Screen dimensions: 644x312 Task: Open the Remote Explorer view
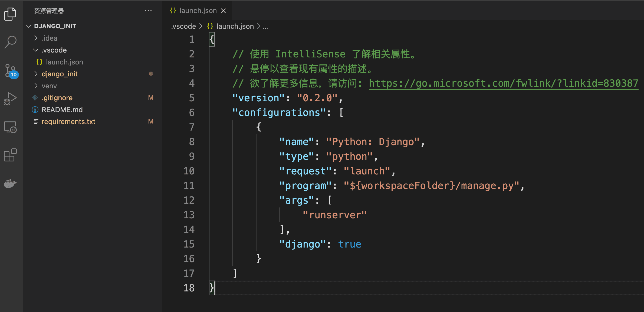[x=10, y=127]
